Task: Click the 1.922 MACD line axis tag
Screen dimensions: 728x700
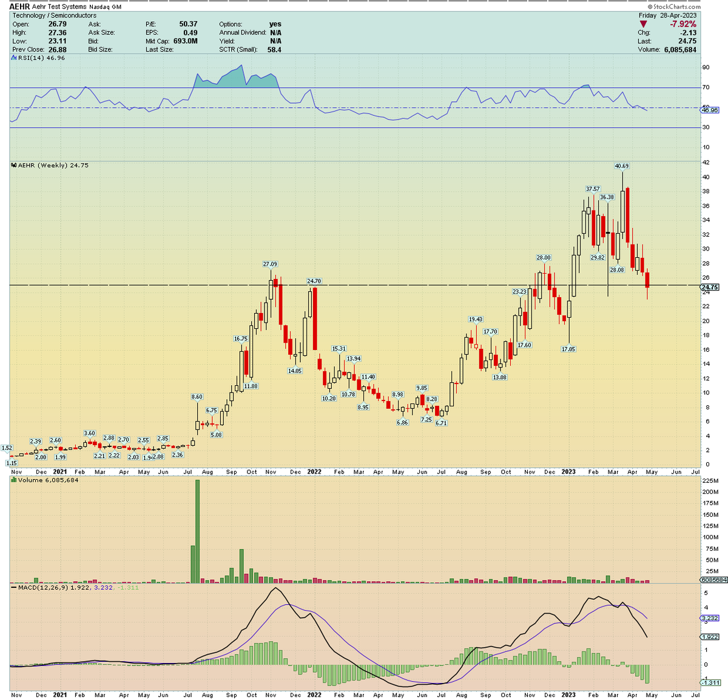Action: click(x=710, y=637)
